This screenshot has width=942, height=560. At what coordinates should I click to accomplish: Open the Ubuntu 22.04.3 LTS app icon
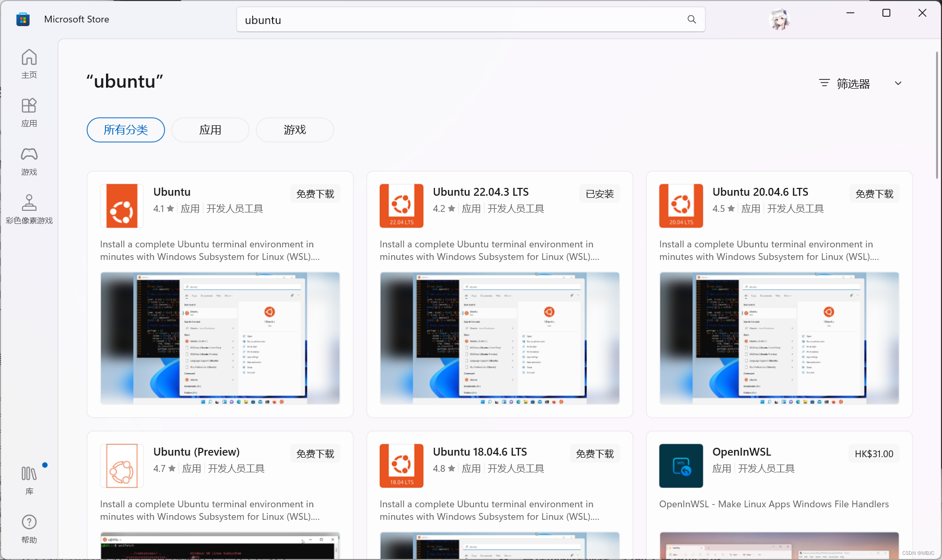click(401, 206)
